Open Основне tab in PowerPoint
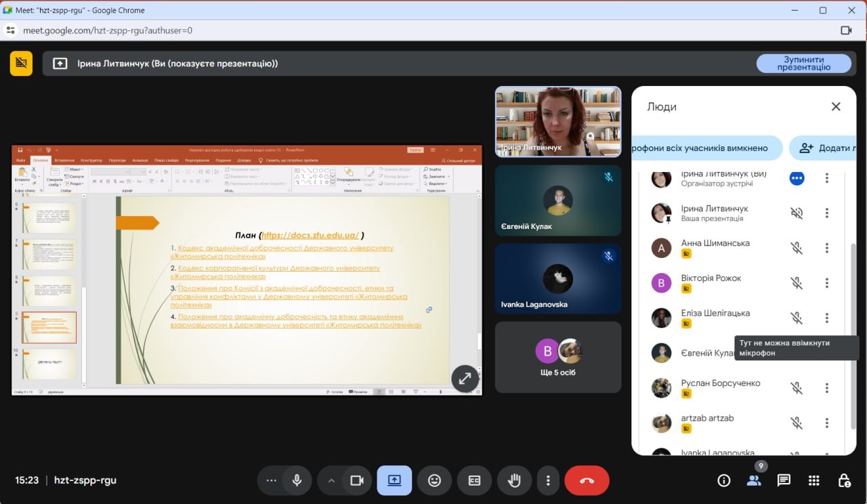Image resolution: width=867 pixels, height=504 pixels. (41, 161)
